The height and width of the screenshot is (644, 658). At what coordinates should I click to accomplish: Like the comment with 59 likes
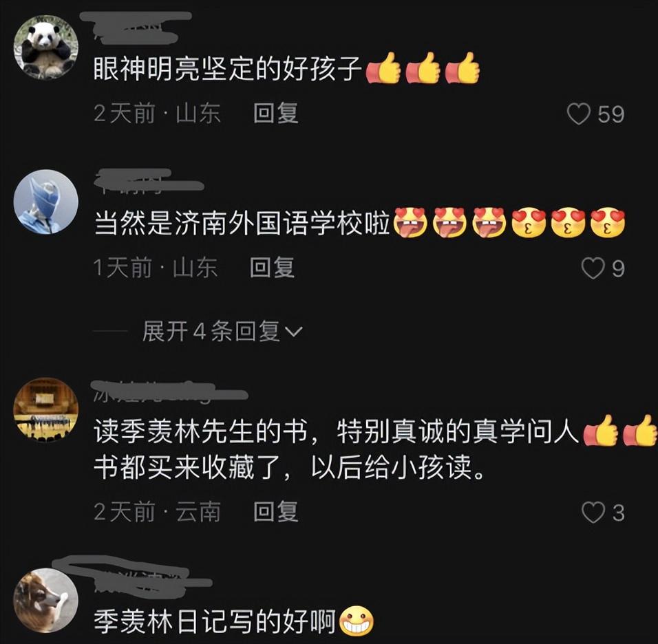579,114
